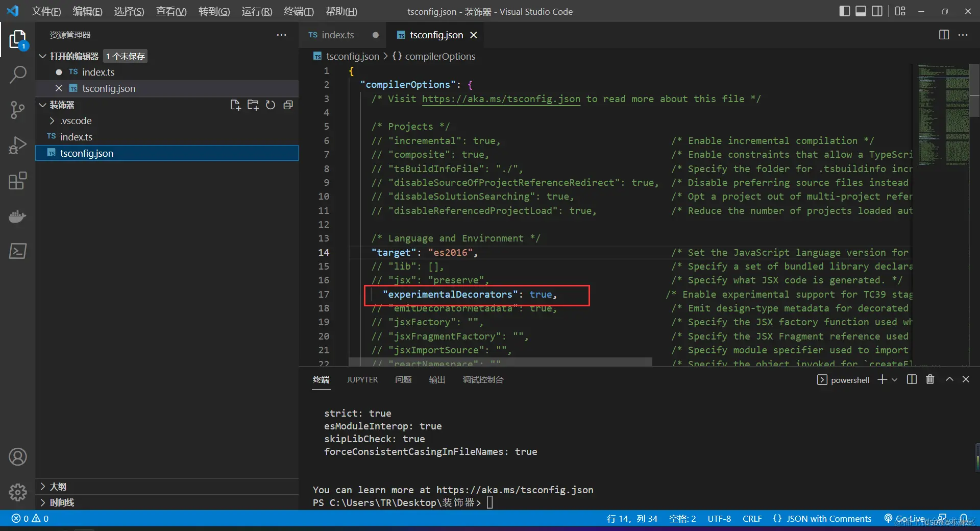Open the 文件(F) menu
The width and height of the screenshot is (980, 531).
(x=46, y=11)
